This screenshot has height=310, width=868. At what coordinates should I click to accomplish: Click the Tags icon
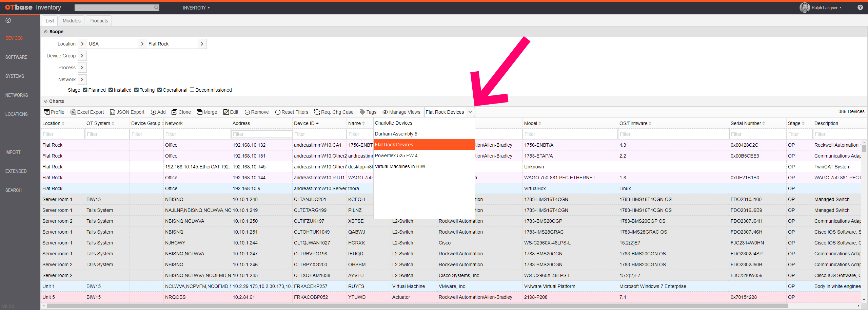362,112
